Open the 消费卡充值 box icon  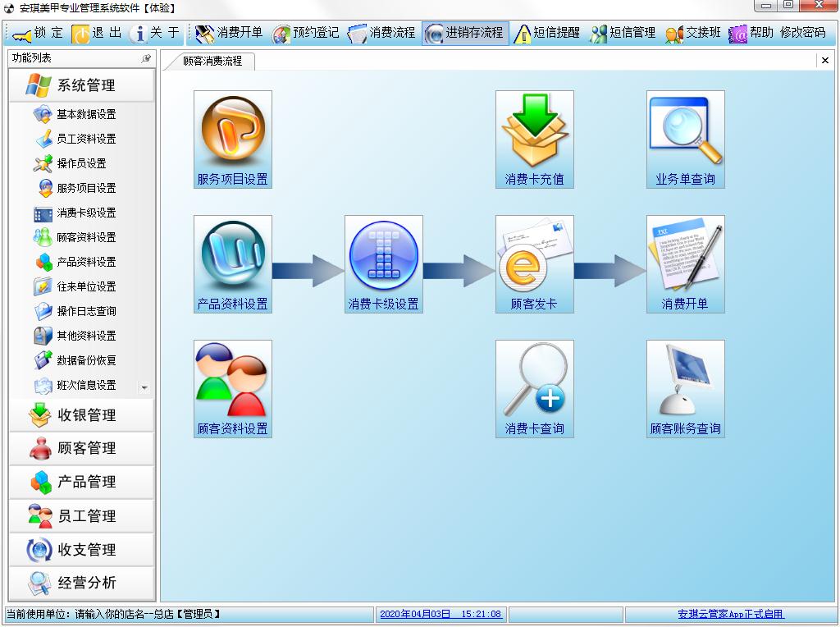(x=535, y=140)
